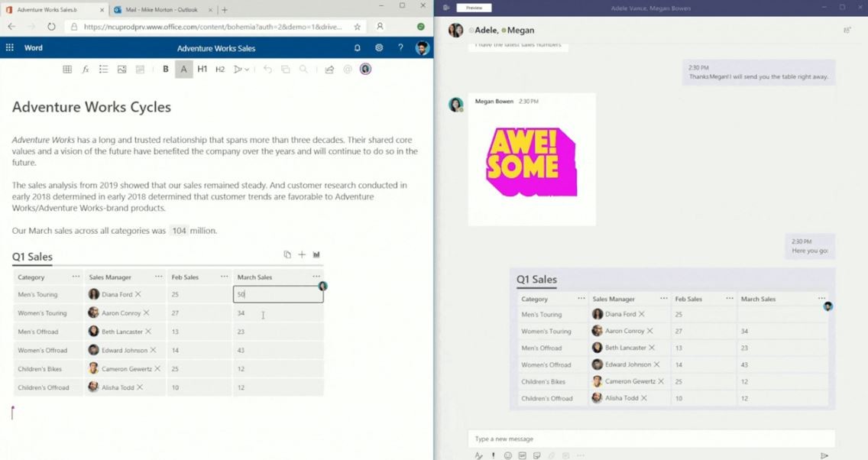The image size is (868, 460).
Task: Click collaborator avatar in the Word toolbar
Action: [x=365, y=70]
